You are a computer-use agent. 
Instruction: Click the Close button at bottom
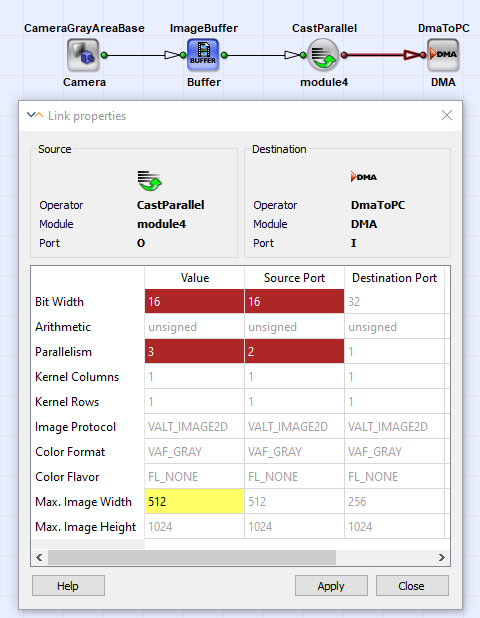412,586
